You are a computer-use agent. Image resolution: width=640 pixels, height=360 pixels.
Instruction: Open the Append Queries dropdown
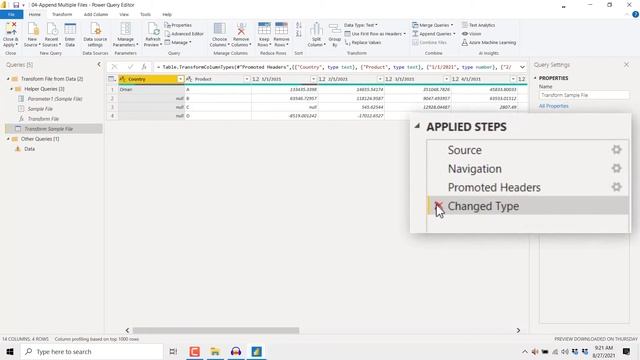coord(434,33)
